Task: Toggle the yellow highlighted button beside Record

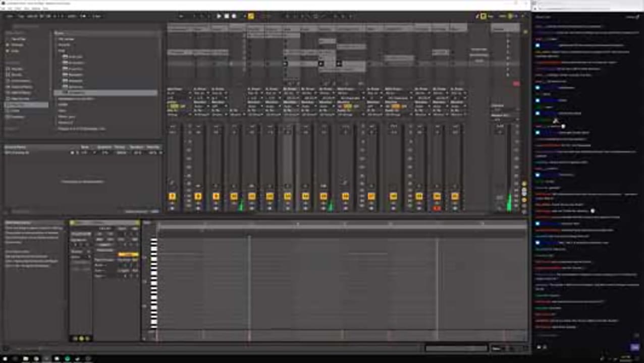Action: pos(251,16)
